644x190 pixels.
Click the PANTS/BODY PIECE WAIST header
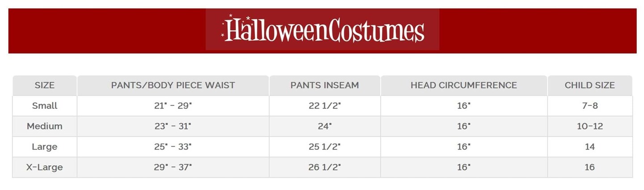[173, 85]
